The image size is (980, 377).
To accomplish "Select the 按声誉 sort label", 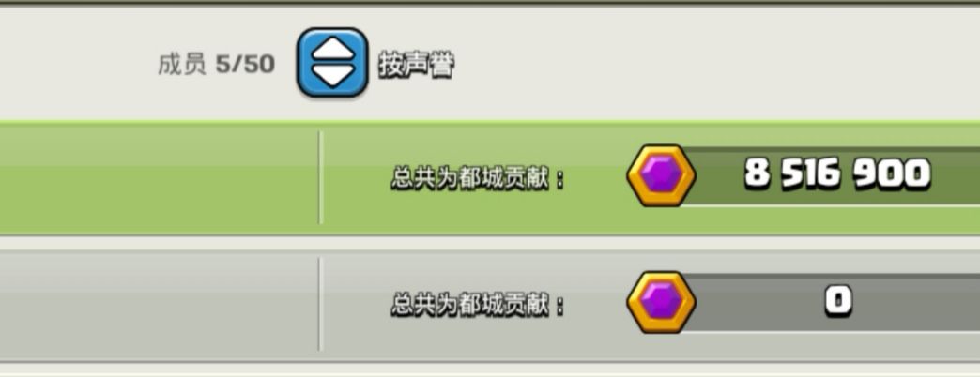I will coord(416,65).
